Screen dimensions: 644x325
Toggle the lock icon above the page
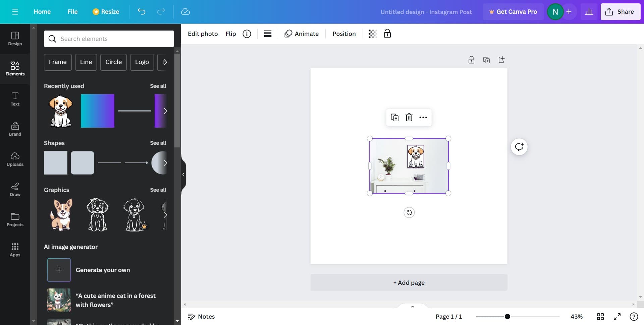point(471,60)
